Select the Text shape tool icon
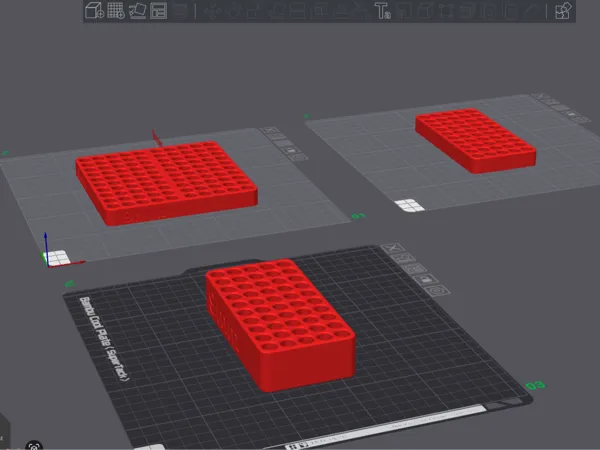This screenshot has width=600, height=450. pos(382,10)
